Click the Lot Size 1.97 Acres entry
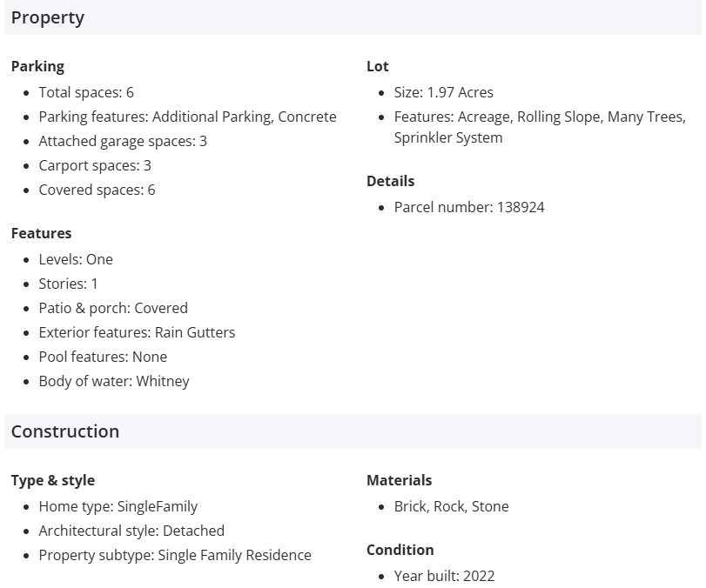 tap(443, 92)
